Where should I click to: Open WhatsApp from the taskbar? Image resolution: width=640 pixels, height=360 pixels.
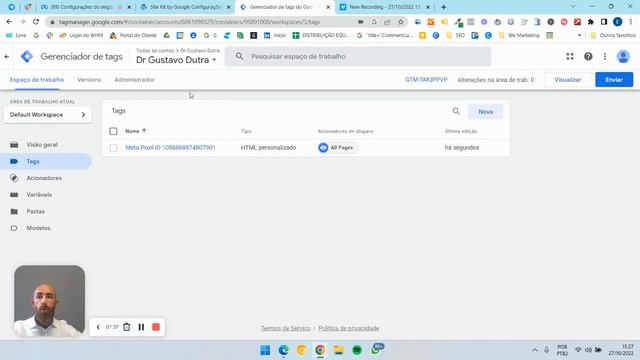(376, 349)
